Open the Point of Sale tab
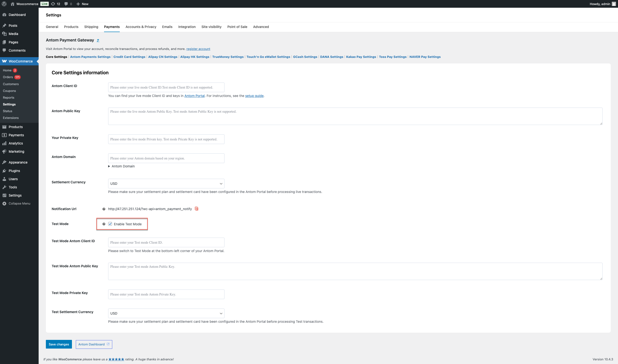The height and width of the screenshot is (364, 618). click(237, 27)
